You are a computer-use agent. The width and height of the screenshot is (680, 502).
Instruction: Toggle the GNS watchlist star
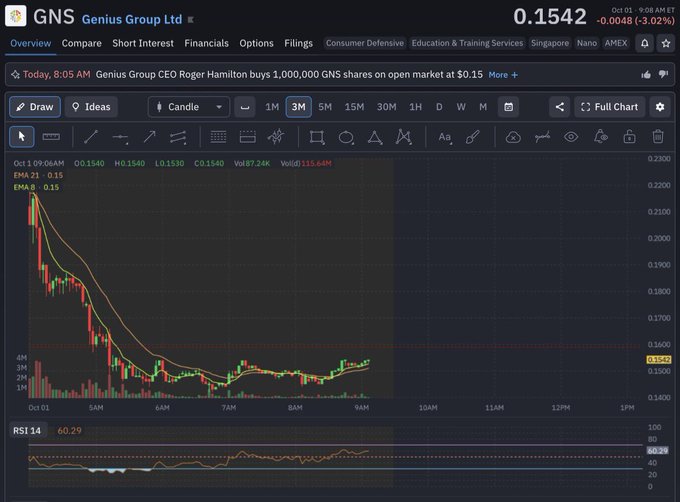tap(666, 43)
